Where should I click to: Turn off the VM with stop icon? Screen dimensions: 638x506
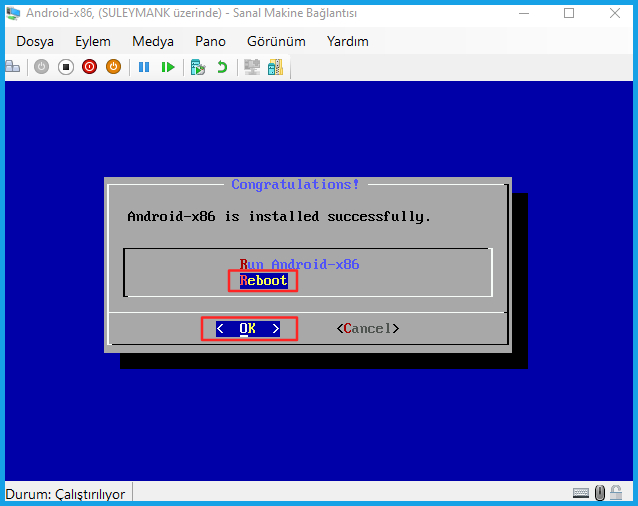[x=66, y=67]
